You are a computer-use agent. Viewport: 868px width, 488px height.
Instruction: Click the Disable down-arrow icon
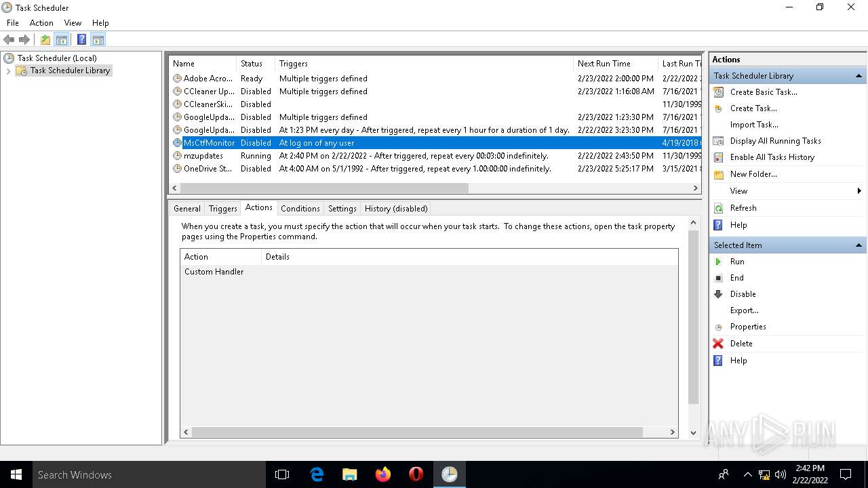(x=719, y=294)
